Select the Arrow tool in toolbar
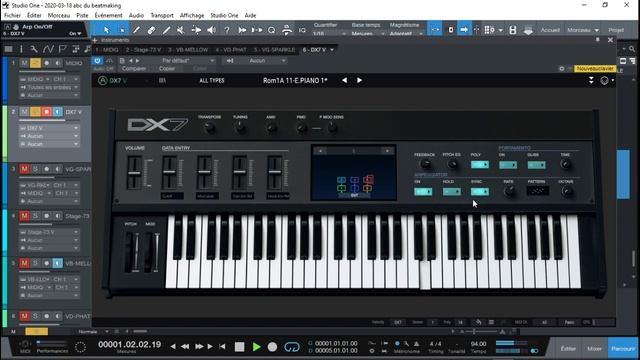640x360 pixels. [106, 30]
